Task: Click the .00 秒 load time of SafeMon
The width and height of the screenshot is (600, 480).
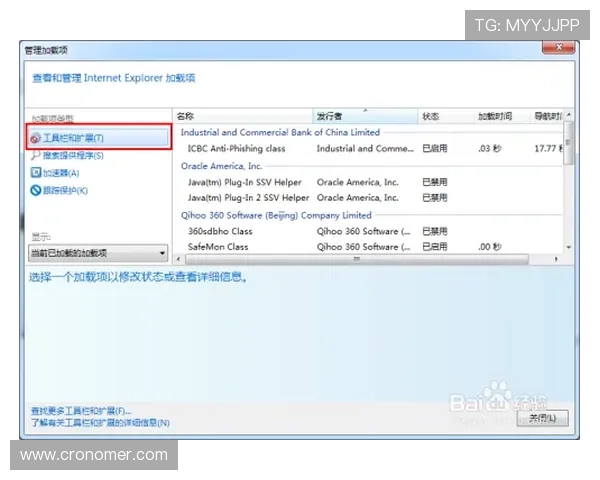Action: tap(489, 247)
